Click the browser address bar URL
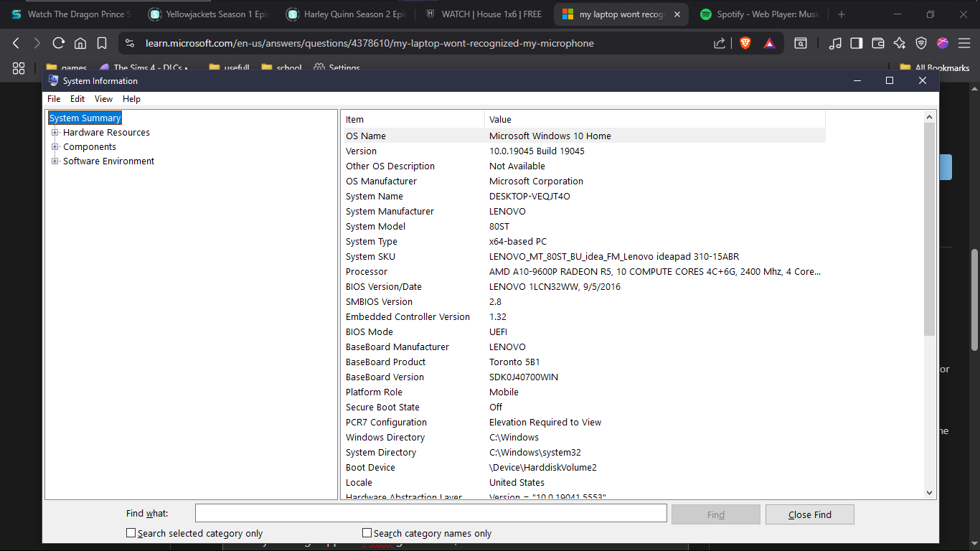 (x=369, y=43)
